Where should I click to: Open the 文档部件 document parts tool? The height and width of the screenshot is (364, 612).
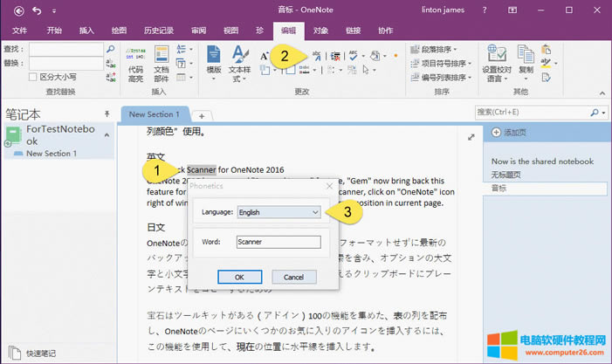[x=162, y=62]
